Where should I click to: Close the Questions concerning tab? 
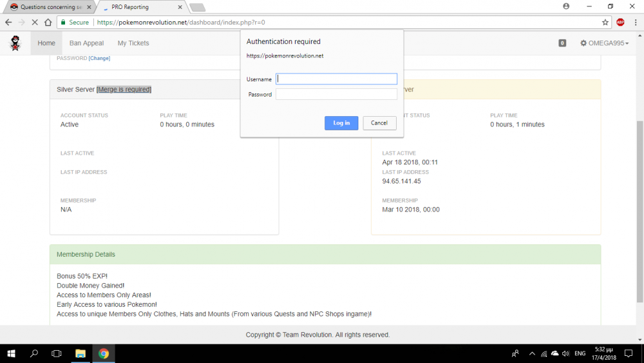click(x=89, y=7)
